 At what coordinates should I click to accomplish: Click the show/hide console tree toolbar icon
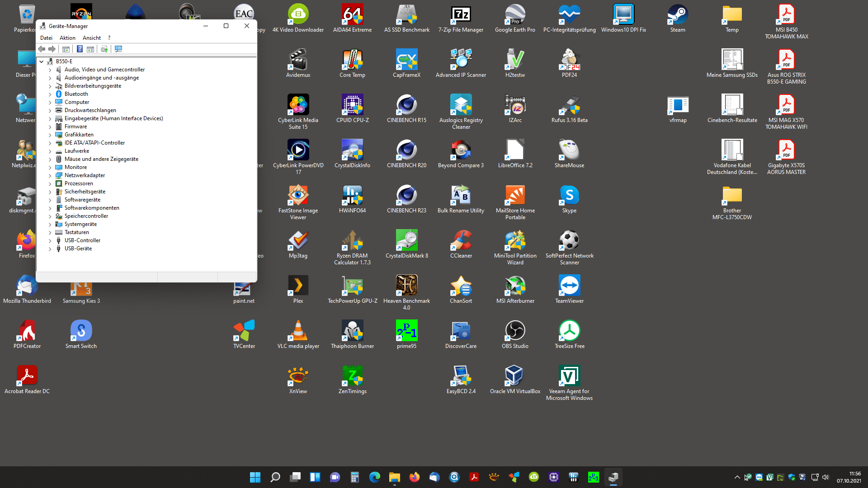66,49
